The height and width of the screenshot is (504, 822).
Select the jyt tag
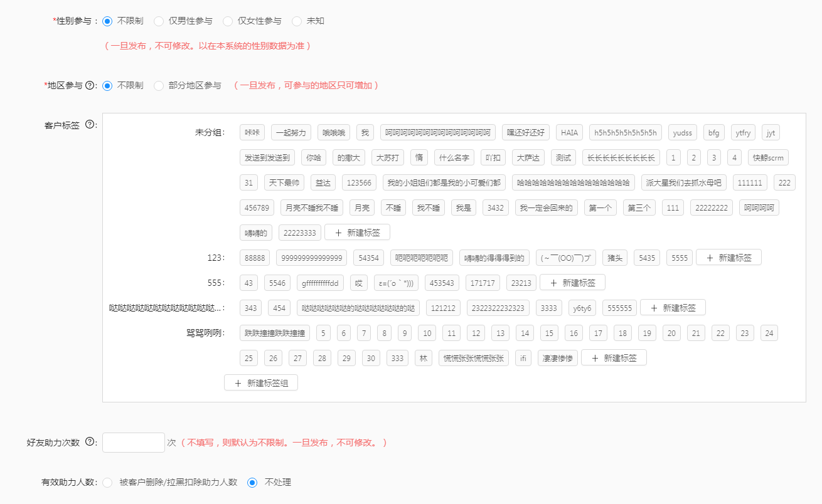771,132
